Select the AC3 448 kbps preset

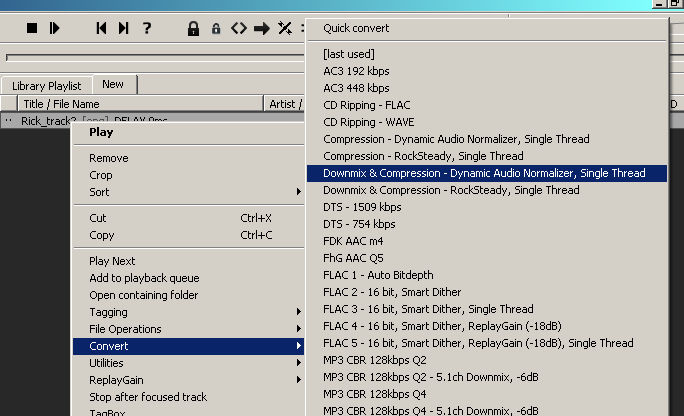click(487, 88)
